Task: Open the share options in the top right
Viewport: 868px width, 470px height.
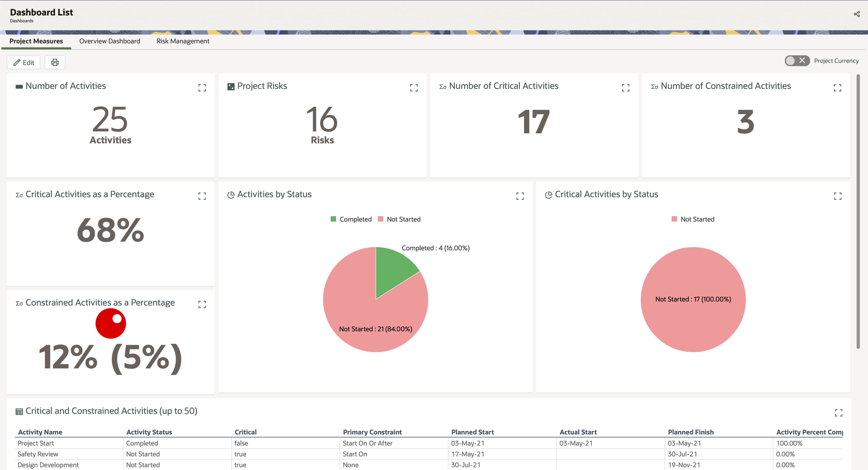Action: coord(857,14)
